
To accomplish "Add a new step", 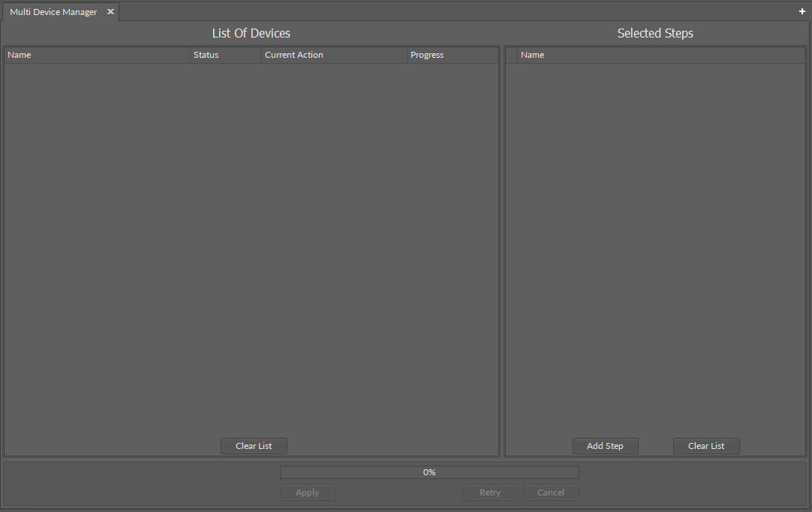I will [x=605, y=445].
